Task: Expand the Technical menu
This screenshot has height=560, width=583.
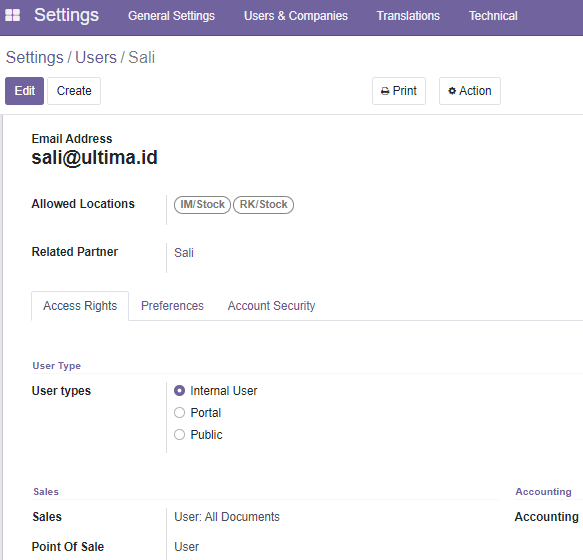Action: point(493,16)
